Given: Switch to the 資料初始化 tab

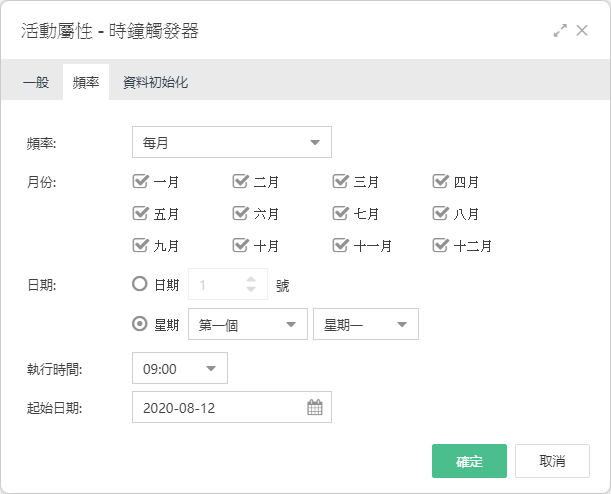Looking at the screenshot, I should 155,82.
